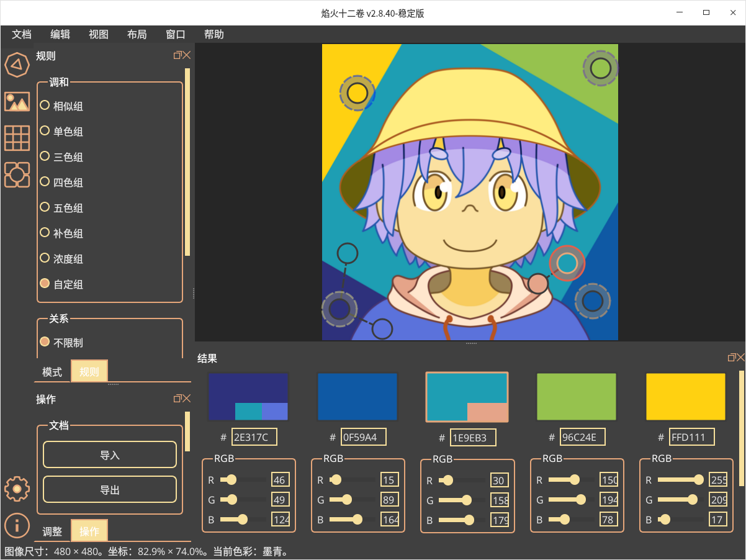This screenshot has height=560, width=746.
Task: Select the 三色组 radio button
Action: click(x=45, y=156)
